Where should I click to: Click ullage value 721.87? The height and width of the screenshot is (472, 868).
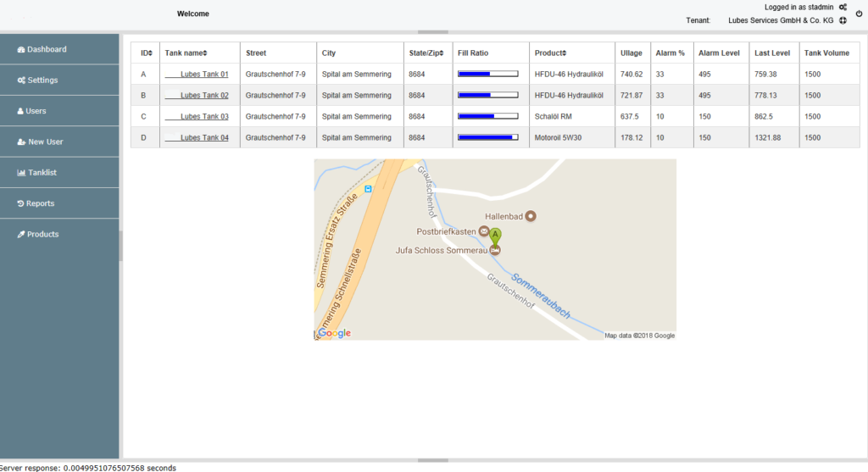[631, 95]
